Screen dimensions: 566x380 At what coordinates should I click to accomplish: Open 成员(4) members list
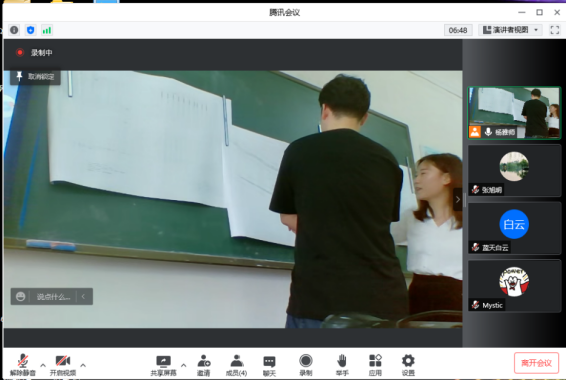click(x=236, y=365)
